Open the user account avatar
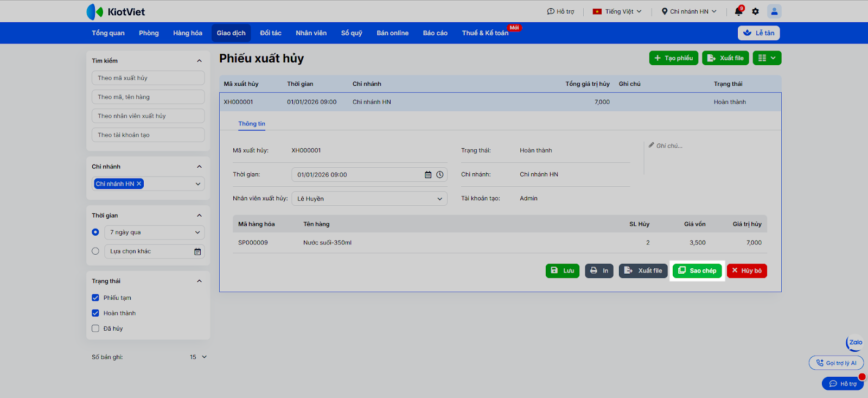 point(774,11)
